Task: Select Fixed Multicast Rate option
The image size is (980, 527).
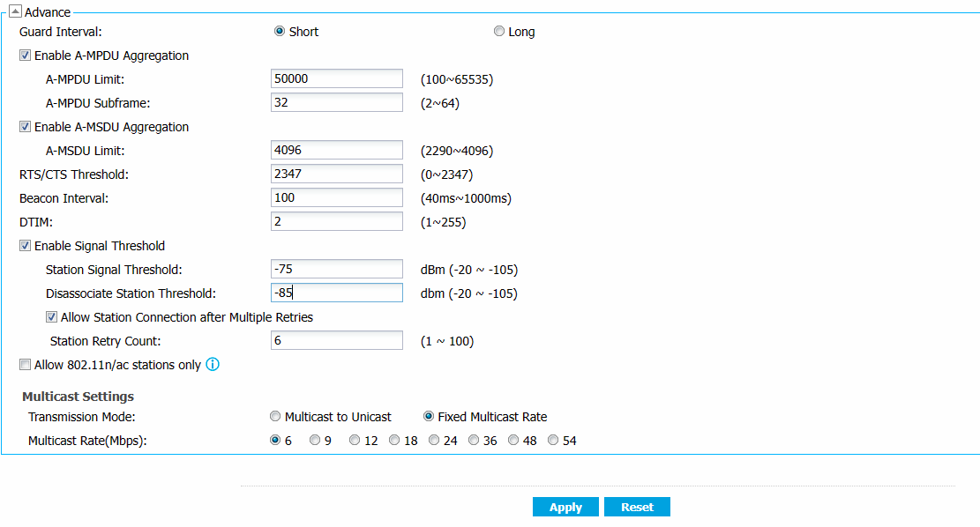Action: [429, 417]
